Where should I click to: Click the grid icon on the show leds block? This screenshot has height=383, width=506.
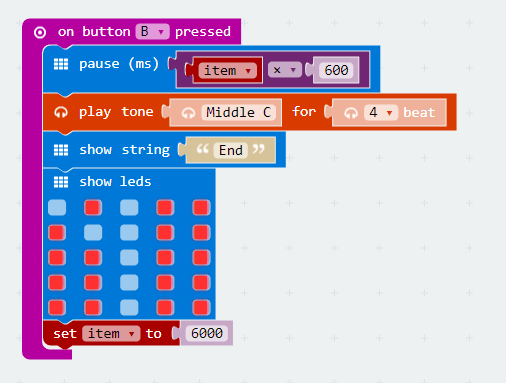[61, 182]
